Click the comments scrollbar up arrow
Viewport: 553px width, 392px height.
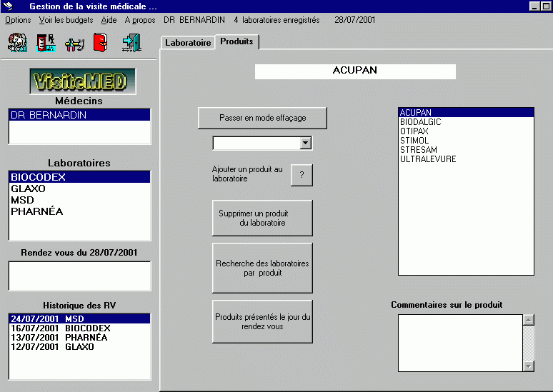click(528, 320)
